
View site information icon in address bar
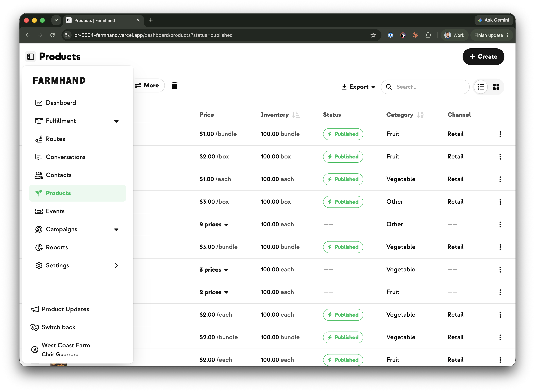click(x=67, y=35)
